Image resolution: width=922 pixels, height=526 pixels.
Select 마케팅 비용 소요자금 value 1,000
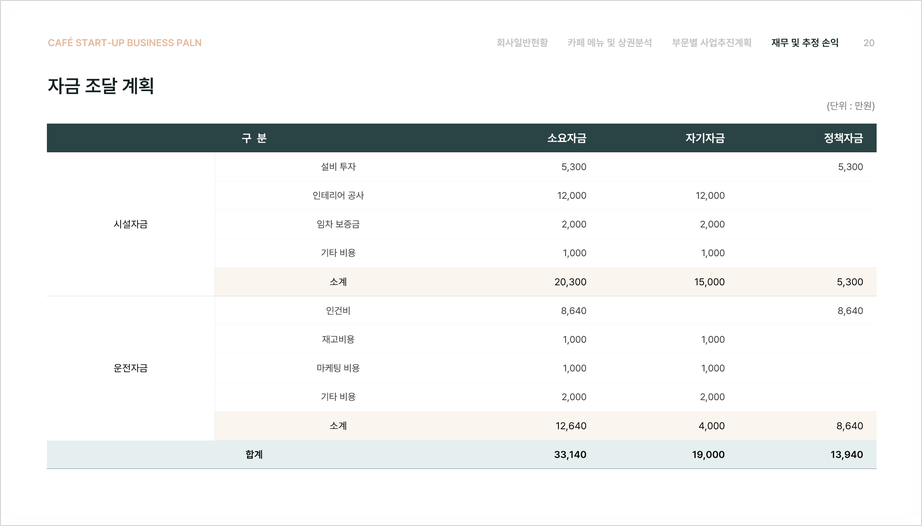tap(574, 368)
